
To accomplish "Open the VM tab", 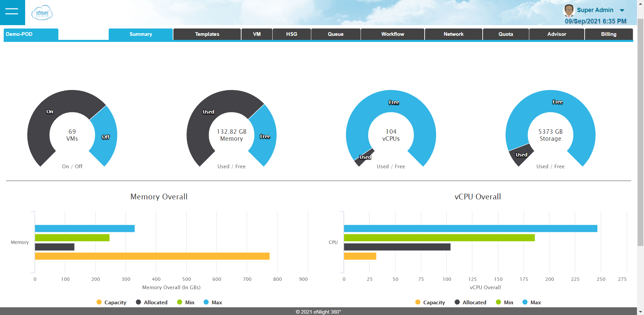I will click(257, 34).
